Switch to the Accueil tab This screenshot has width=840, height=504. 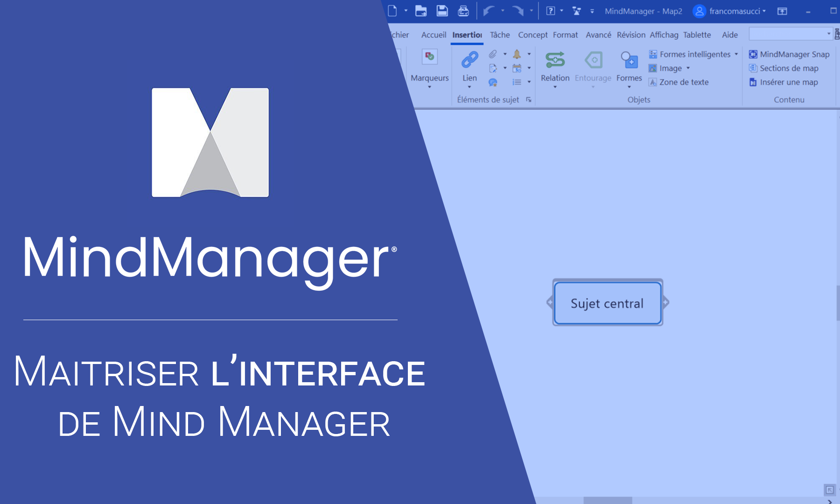point(434,35)
